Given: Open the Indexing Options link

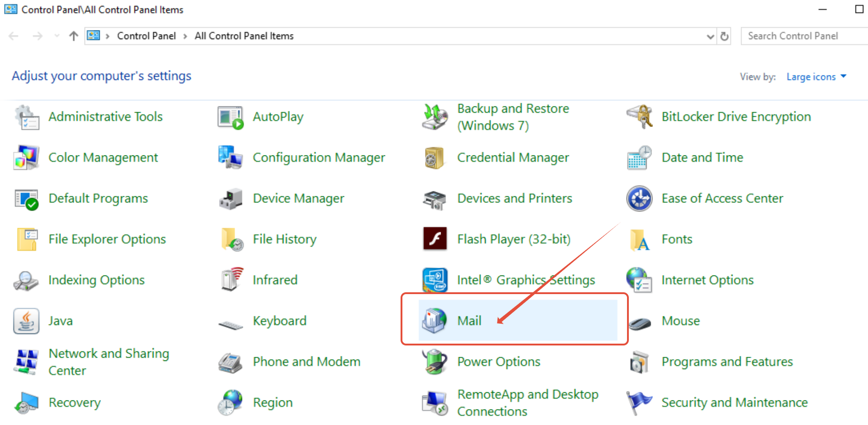Looking at the screenshot, I should click(96, 280).
